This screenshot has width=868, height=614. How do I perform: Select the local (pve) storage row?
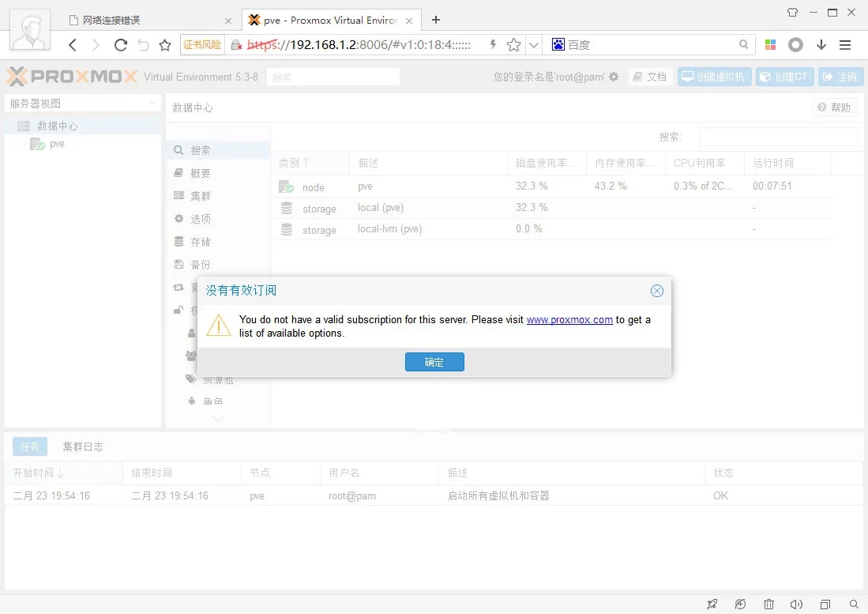[550, 208]
